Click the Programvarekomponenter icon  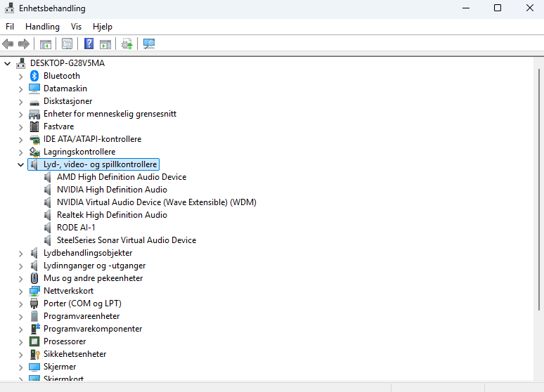[x=35, y=329]
